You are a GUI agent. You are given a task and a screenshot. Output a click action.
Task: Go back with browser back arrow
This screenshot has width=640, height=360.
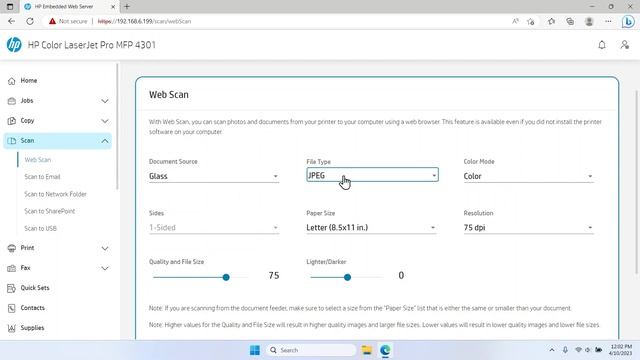[11, 21]
